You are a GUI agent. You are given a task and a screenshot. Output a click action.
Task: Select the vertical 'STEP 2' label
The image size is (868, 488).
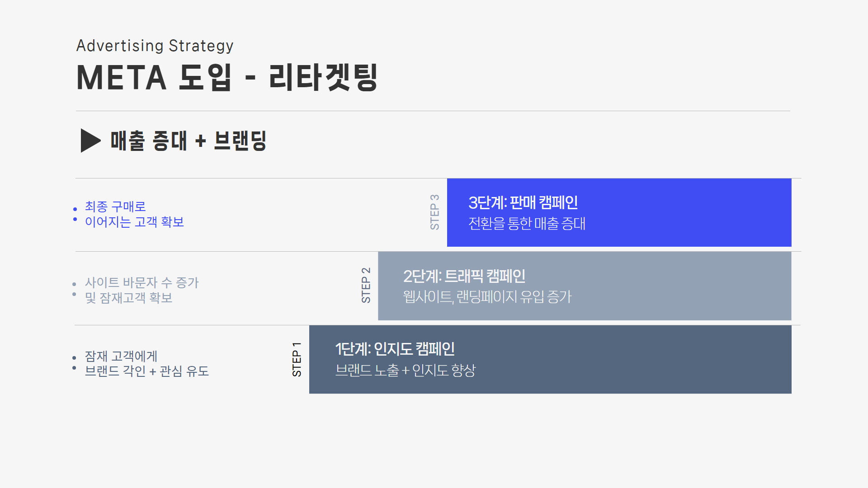366,285
